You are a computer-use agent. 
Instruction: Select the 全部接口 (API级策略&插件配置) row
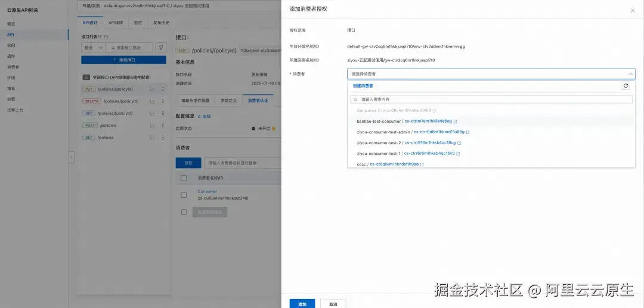(123, 77)
